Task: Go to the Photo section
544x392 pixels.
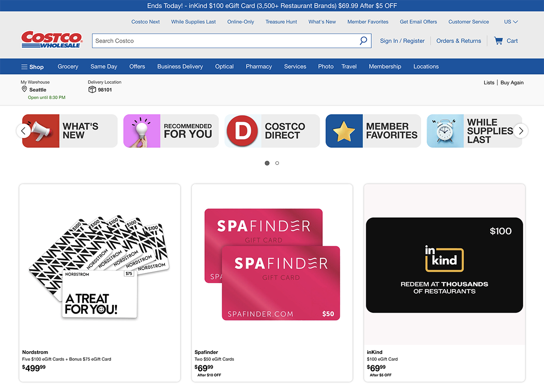Action: (326, 67)
